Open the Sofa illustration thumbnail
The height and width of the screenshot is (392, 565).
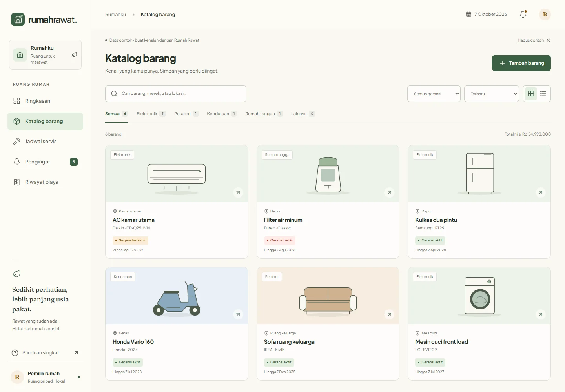point(328,296)
